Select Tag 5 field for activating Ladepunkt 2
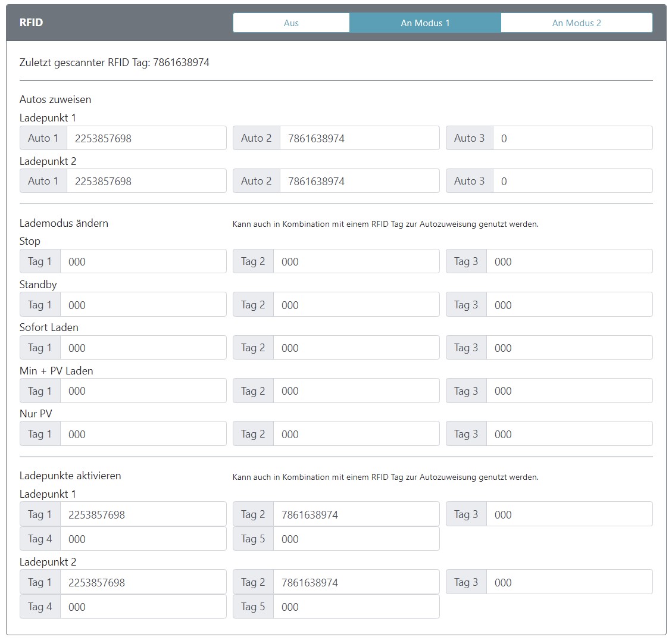Viewport: 672px width, 640px height. point(355,607)
